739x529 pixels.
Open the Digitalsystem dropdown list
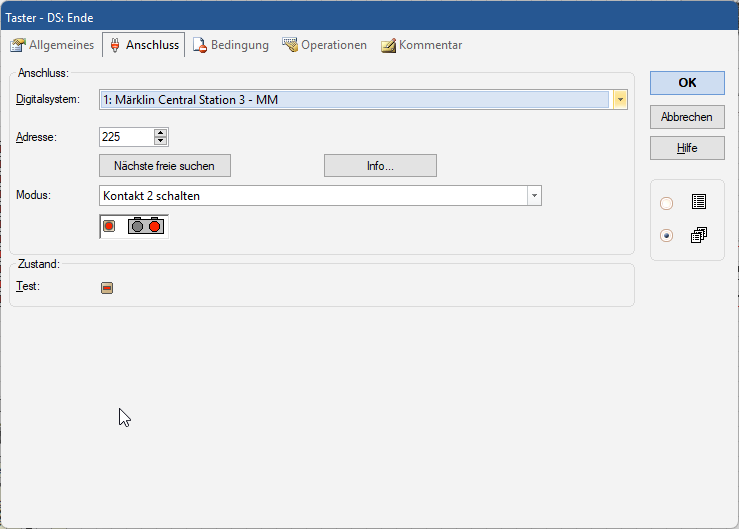[620, 99]
